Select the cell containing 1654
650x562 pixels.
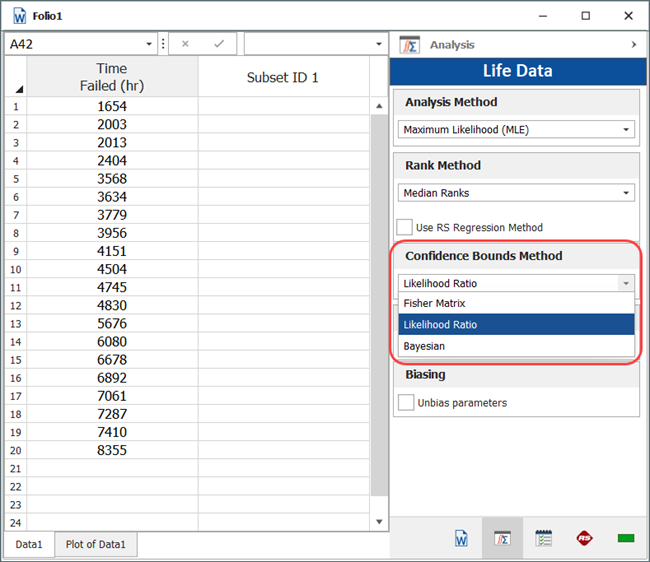(x=112, y=107)
